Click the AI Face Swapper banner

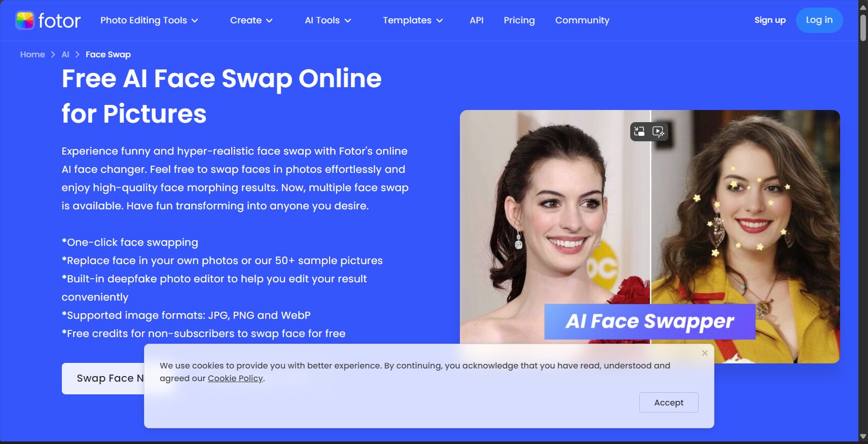click(x=649, y=321)
